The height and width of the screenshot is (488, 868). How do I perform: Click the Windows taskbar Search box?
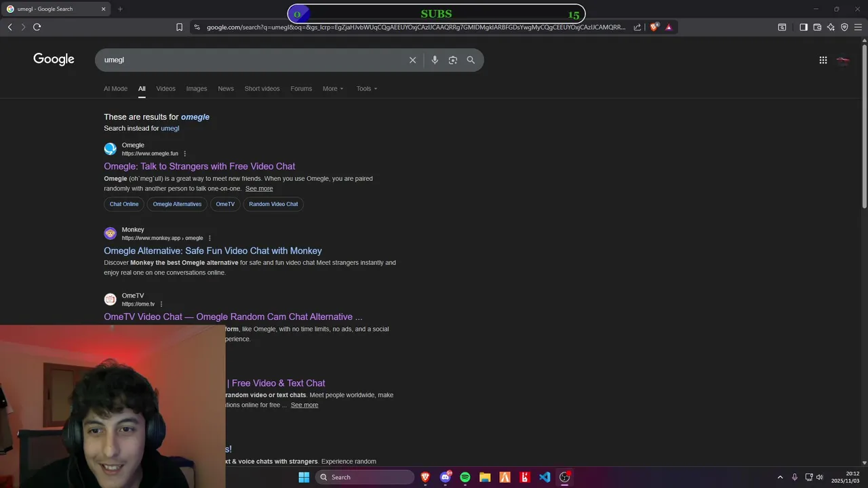(x=365, y=477)
